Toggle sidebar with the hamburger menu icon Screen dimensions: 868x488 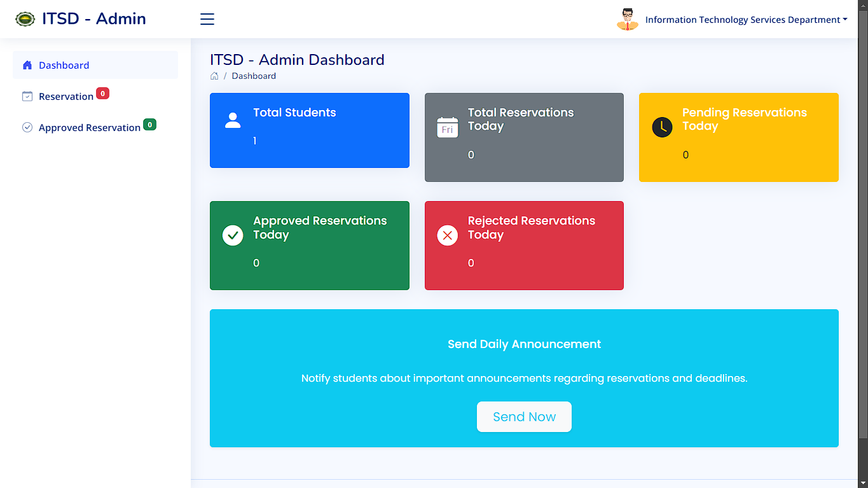click(207, 19)
